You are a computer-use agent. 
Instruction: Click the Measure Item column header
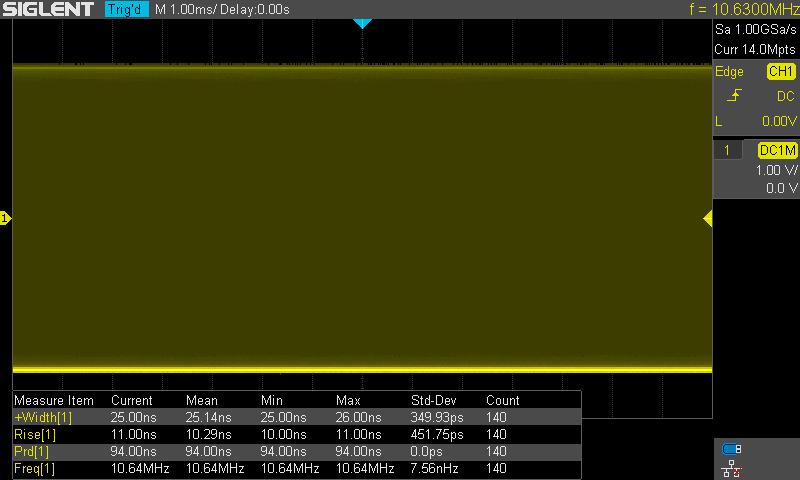coord(54,400)
